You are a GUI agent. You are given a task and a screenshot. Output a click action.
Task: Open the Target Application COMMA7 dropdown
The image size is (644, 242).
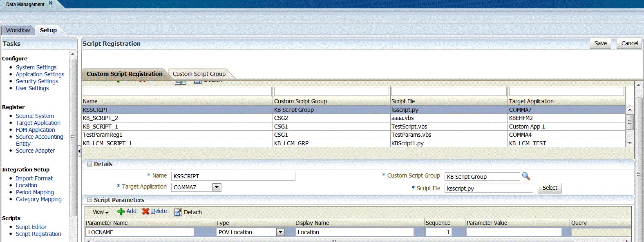pos(217,187)
